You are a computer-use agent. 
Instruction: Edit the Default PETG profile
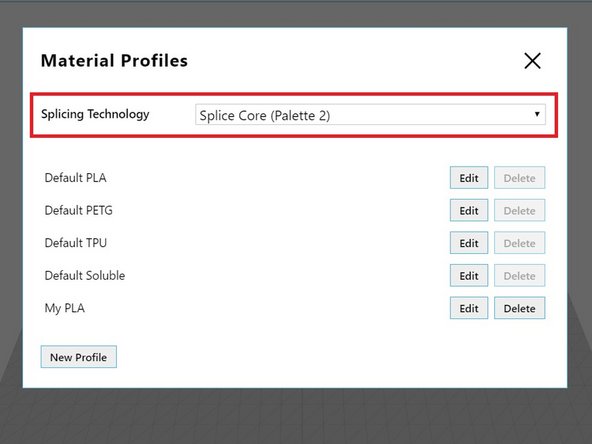[x=469, y=210]
